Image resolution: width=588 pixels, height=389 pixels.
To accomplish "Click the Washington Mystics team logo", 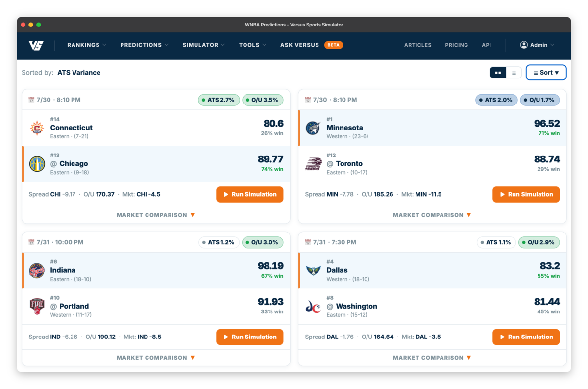I will (314, 307).
